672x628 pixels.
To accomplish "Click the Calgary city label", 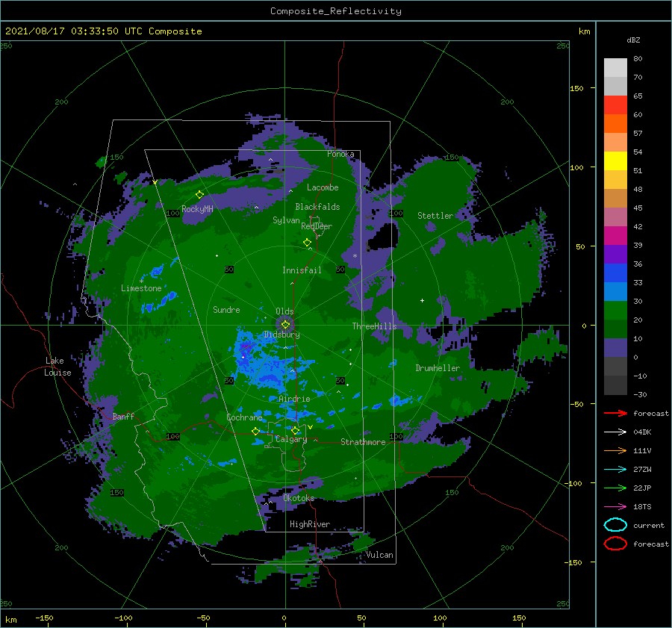I will click(x=291, y=439).
